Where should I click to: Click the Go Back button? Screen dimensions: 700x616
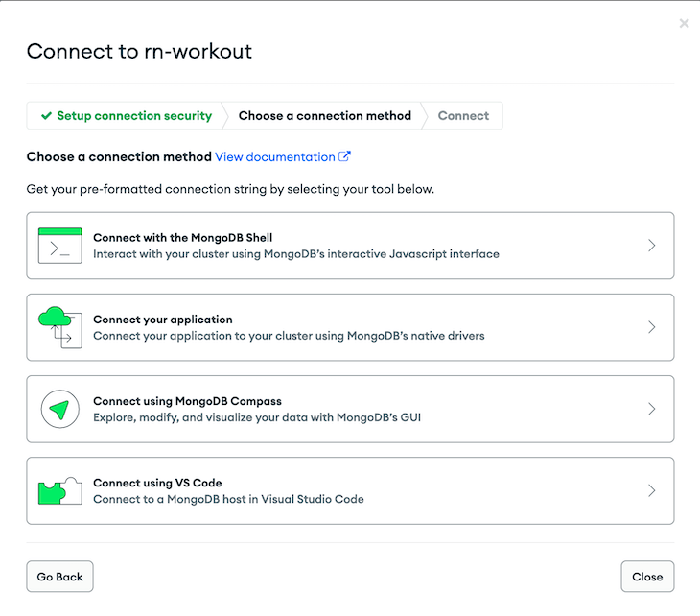pyautogui.click(x=59, y=577)
